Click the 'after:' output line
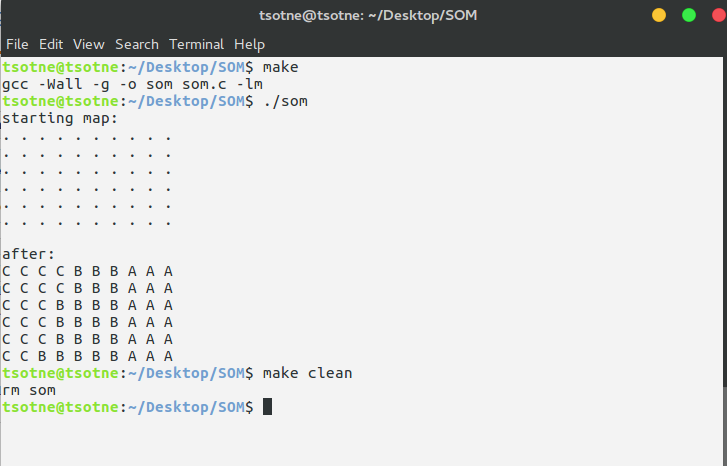This screenshot has width=727, height=466. (28, 254)
